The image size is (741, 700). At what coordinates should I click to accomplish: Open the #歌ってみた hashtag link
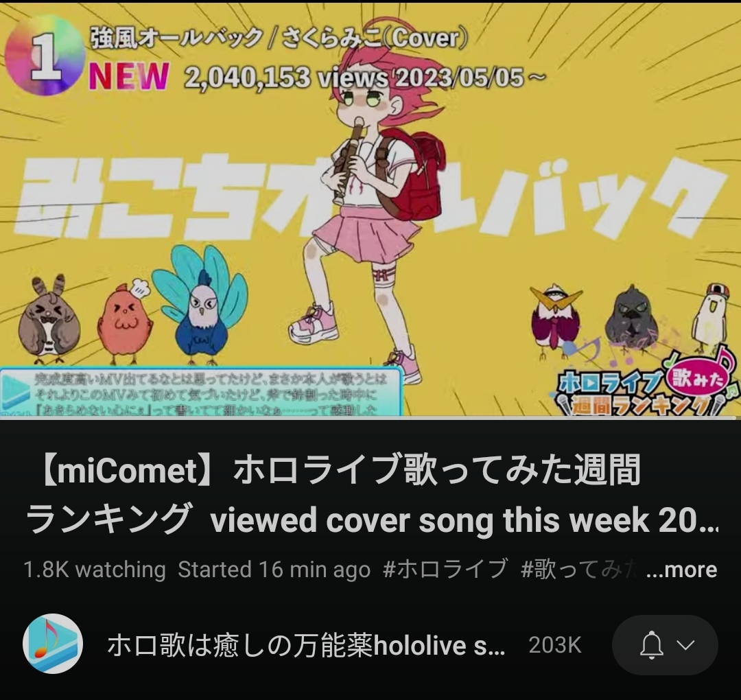[578, 569]
